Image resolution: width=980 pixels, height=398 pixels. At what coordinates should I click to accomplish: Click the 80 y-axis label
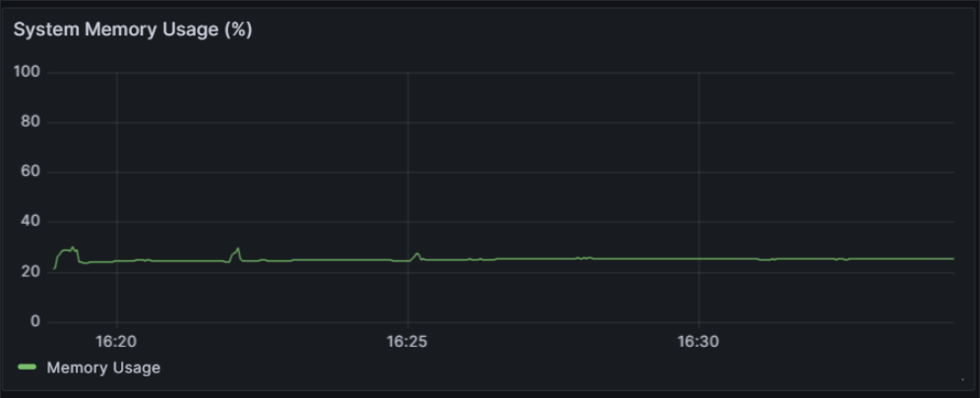pos(31,122)
